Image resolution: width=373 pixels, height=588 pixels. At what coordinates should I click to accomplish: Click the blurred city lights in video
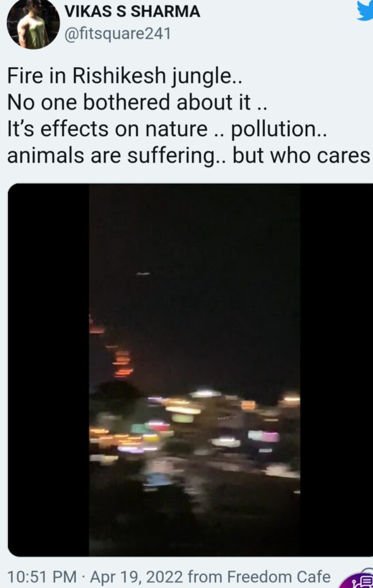[194, 435]
